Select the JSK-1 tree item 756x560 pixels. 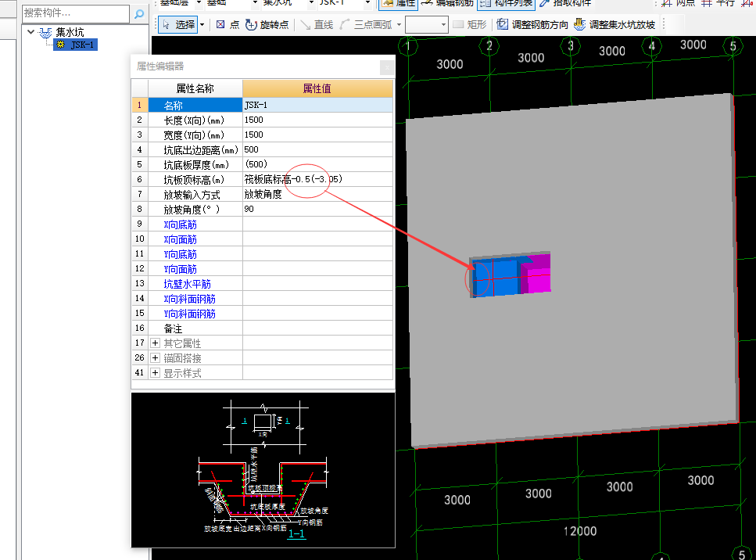coord(76,45)
